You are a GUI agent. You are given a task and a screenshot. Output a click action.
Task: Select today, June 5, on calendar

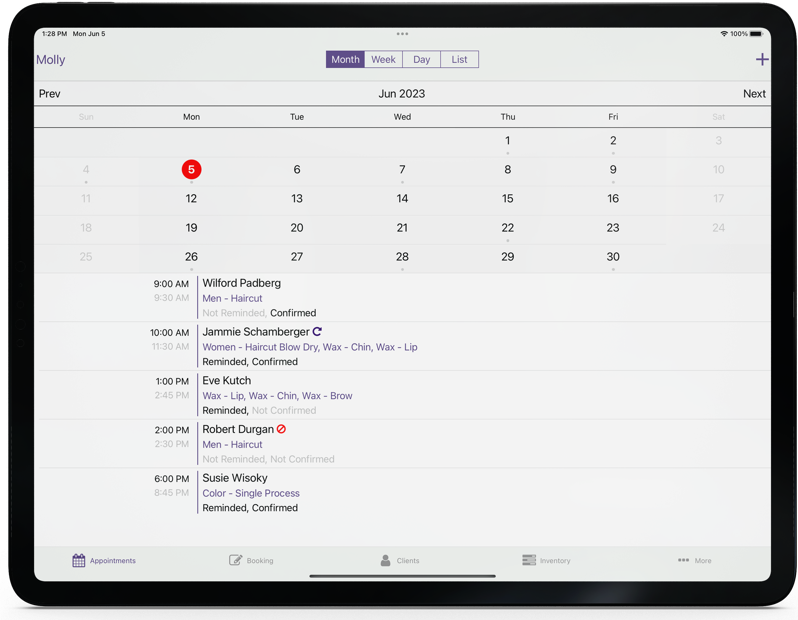pos(191,170)
